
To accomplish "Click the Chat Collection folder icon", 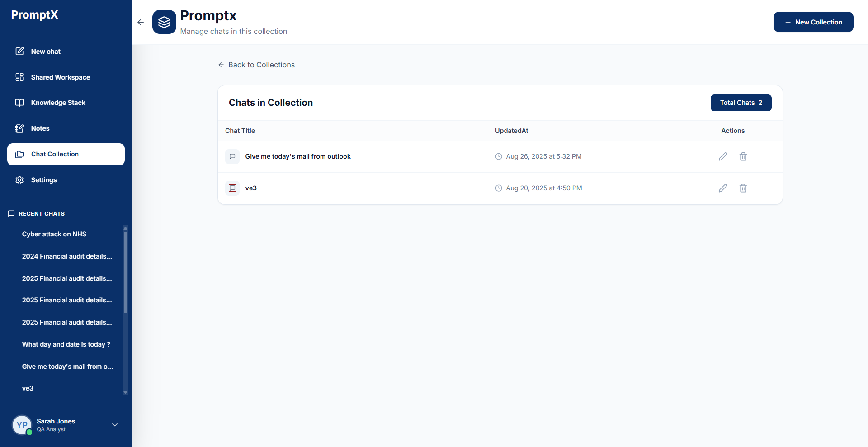I will [x=19, y=154].
